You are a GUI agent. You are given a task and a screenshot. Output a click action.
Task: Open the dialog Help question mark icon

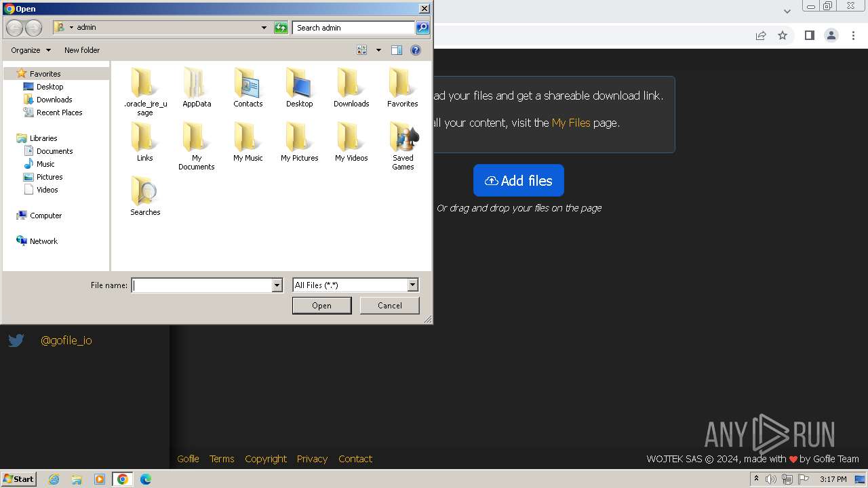click(416, 50)
